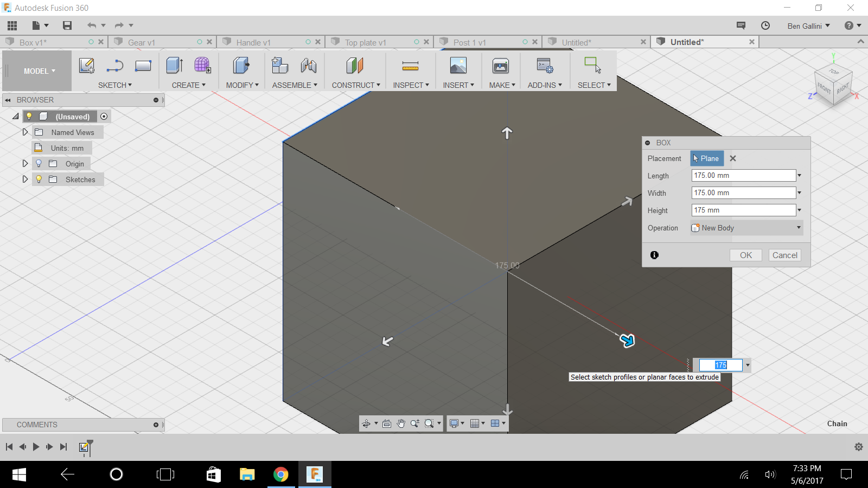Viewport: 868px width, 488px height.
Task: Open the job status clock icon
Action: click(765, 25)
